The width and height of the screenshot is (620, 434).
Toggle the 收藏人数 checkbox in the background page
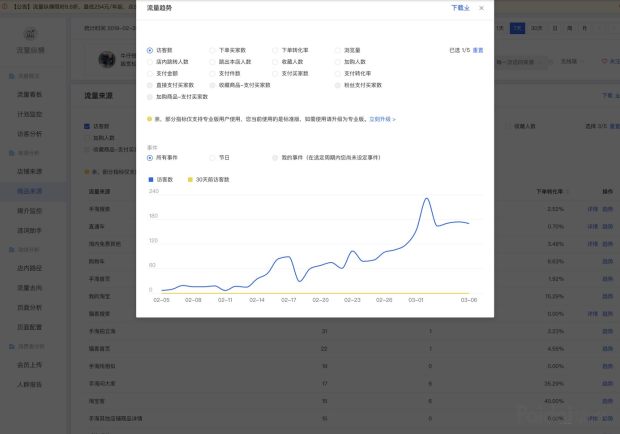507,126
